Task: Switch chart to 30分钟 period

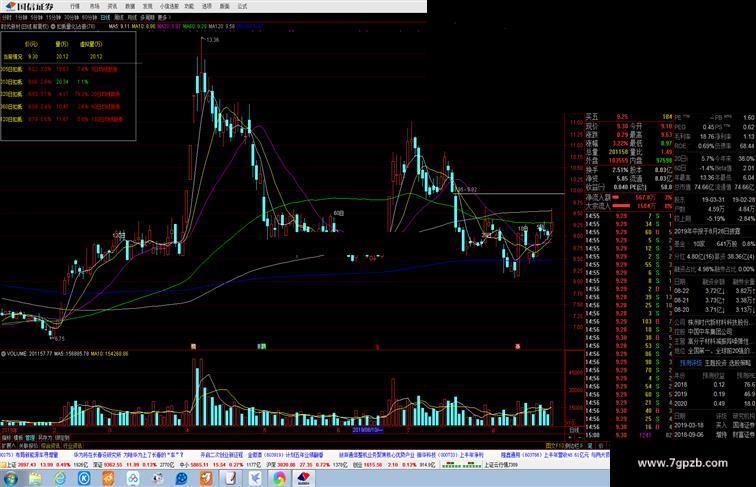Action: (x=71, y=18)
